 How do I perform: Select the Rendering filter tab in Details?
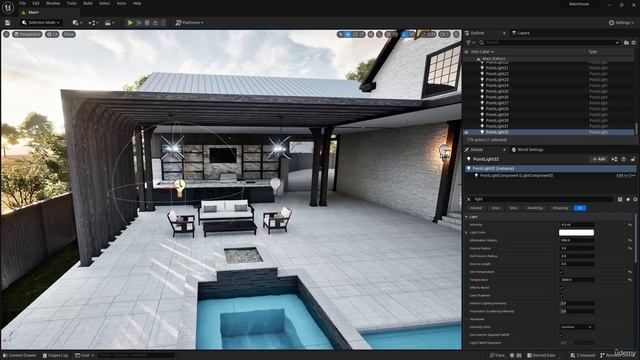click(535, 208)
